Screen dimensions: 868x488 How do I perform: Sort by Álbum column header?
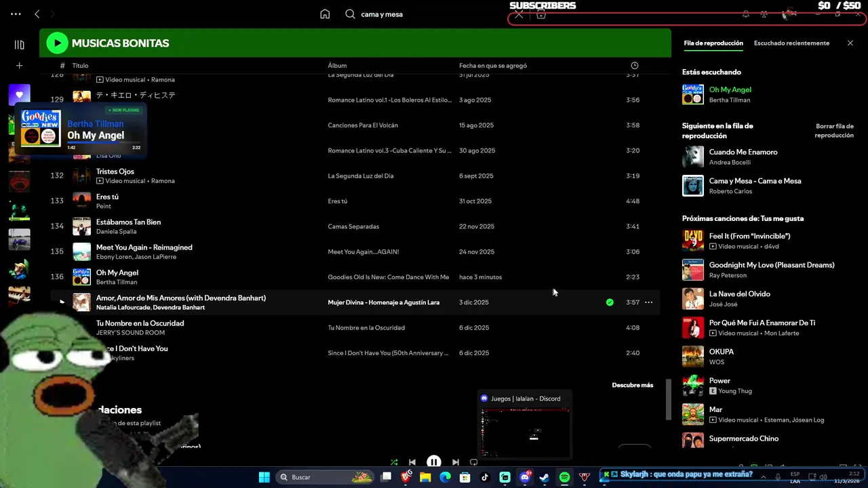[x=337, y=66]
